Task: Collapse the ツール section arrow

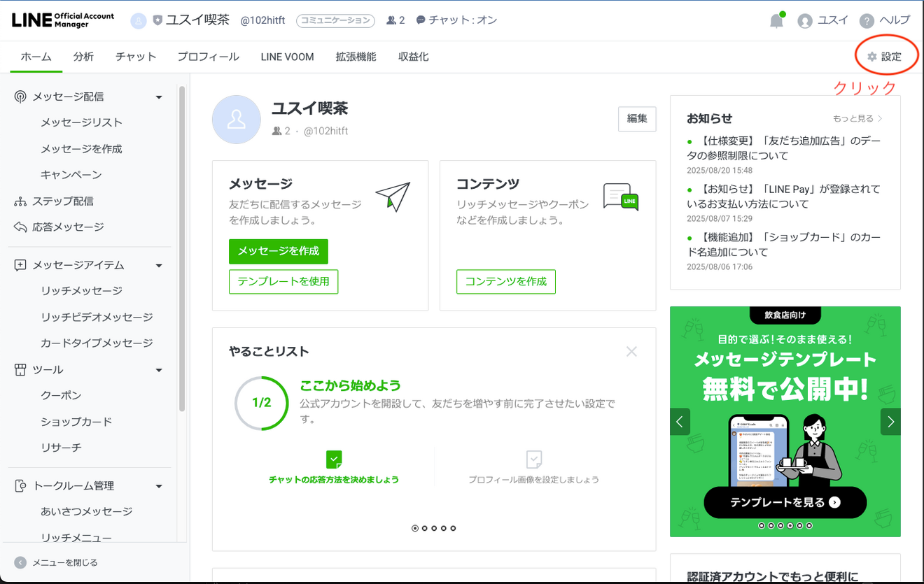Action: coord(159,370)
